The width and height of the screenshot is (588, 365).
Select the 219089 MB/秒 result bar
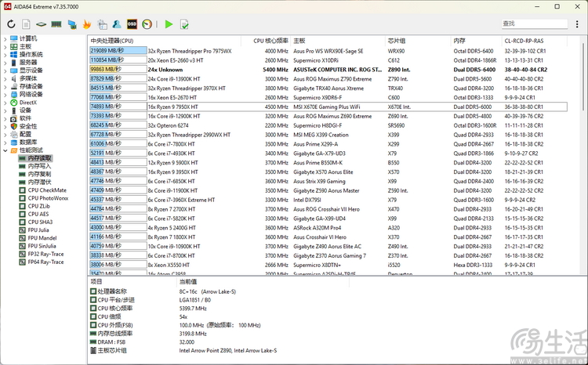click(118, 51)
